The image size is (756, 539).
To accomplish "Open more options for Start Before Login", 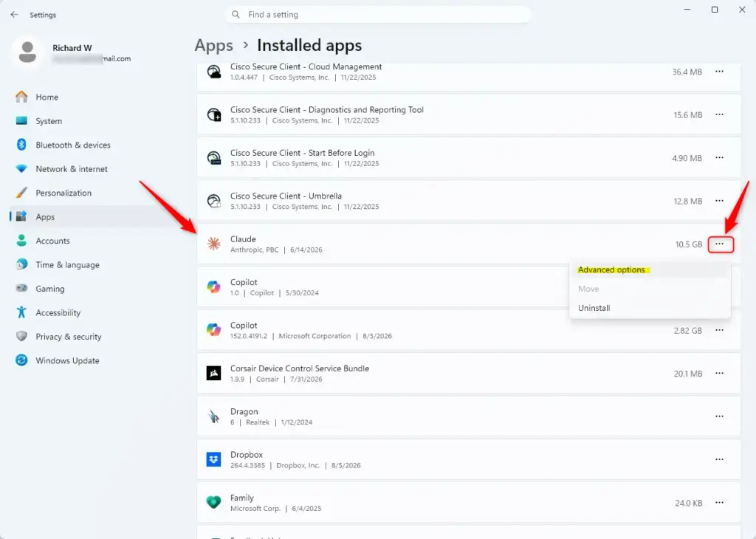I will point(719,158).
